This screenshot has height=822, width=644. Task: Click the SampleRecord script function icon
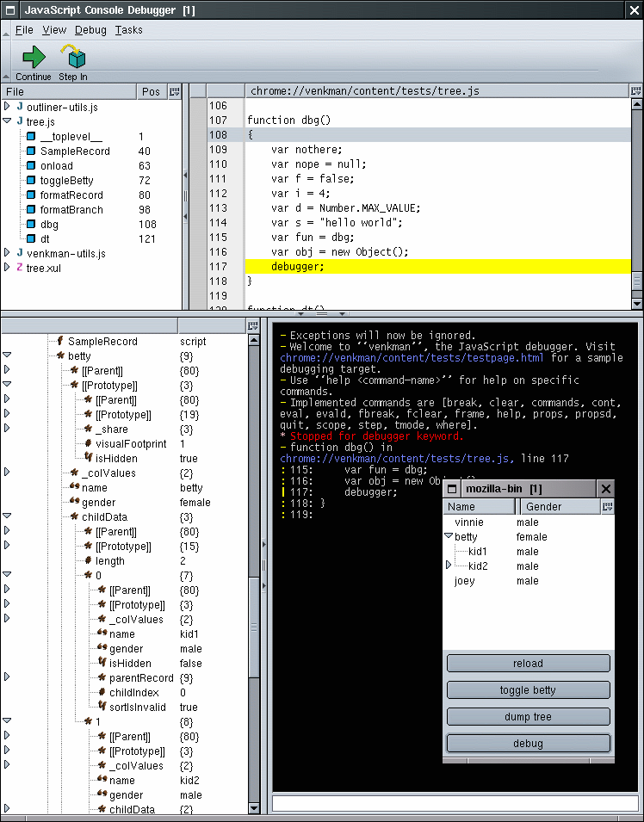[x=60, y=341]
